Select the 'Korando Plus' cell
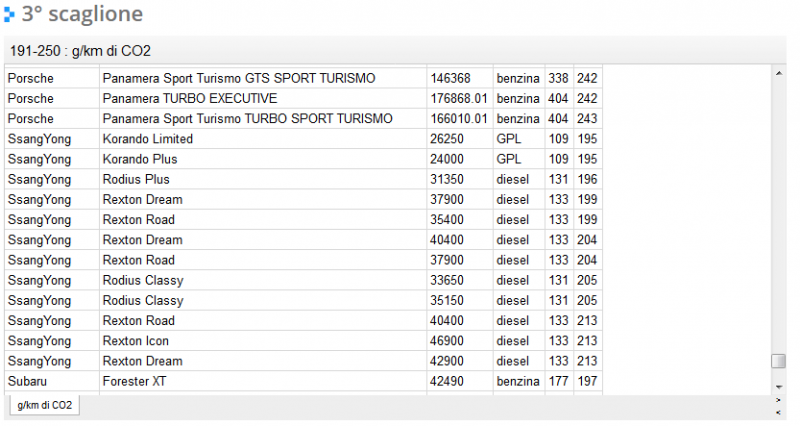The width and height of the screenshot is (800, 426). (x=263, y=159)
